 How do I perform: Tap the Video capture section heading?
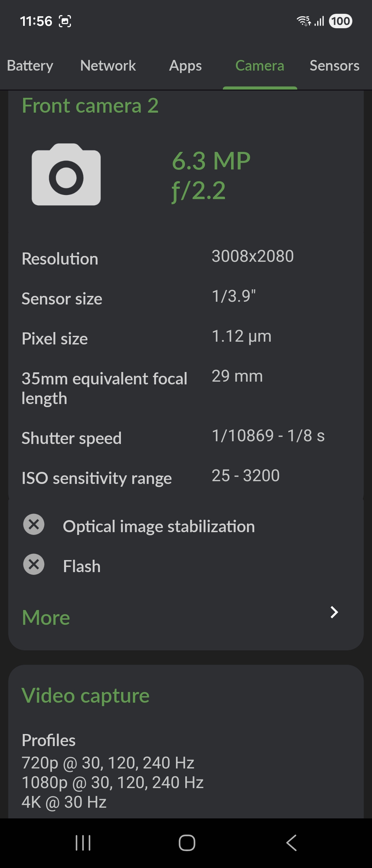[x=85, y=695]
